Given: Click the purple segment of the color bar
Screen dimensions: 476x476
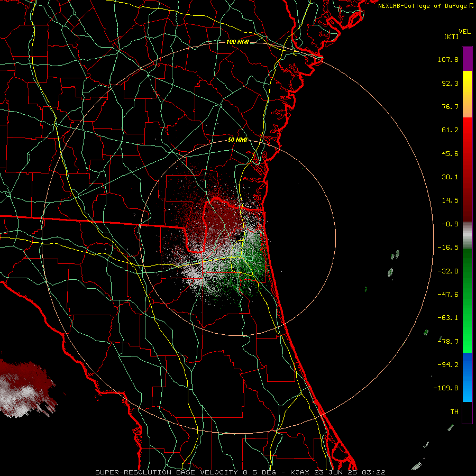Looking at the screenshot, I should tap(467, 59).
